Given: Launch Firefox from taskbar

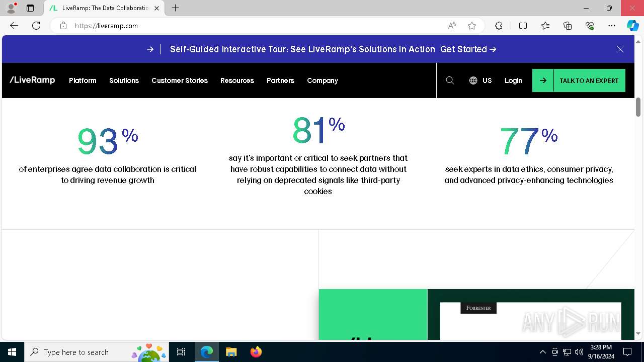Looking at the screenshot, I should pos(256,352).
